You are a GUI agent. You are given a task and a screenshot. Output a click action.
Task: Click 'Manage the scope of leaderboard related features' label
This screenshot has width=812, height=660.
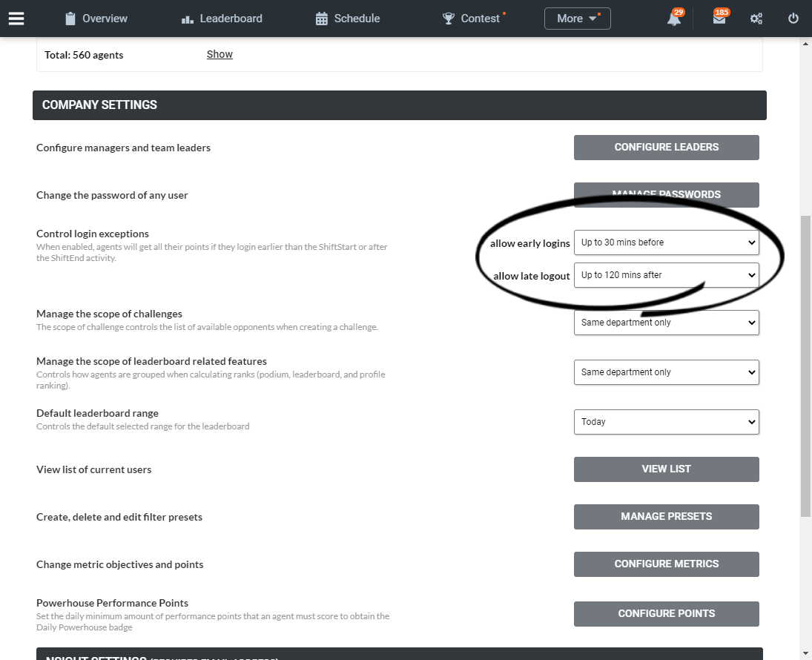coord(151,362)
